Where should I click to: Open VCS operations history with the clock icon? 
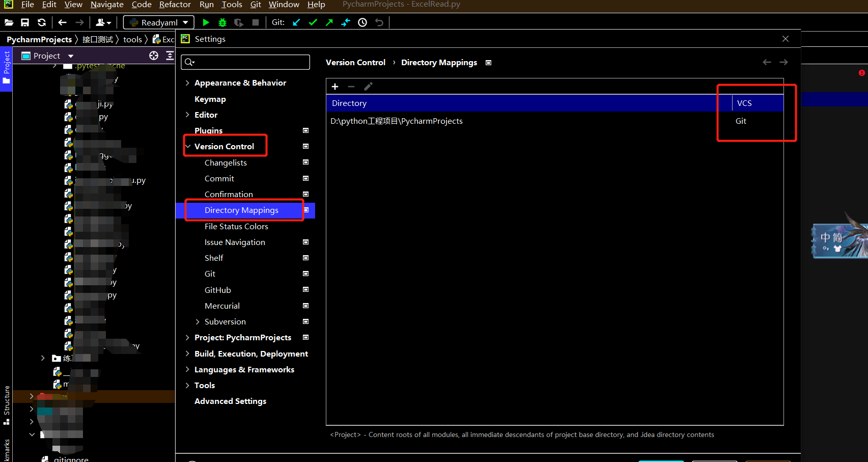click(x=362, y=22)
